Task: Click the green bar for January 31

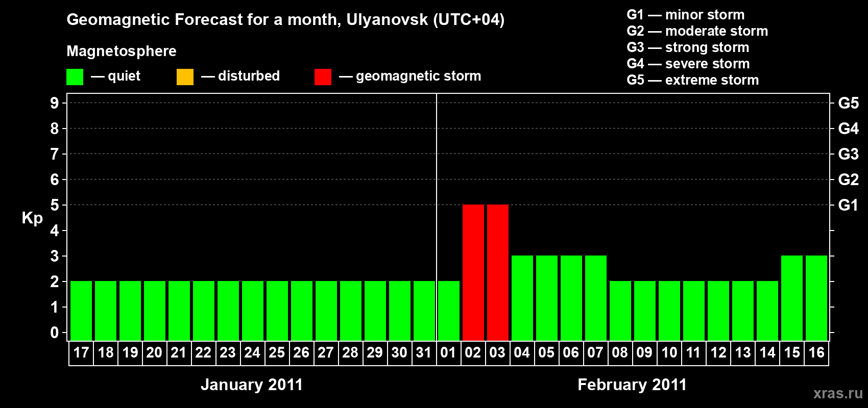Action: pos(424,311)
